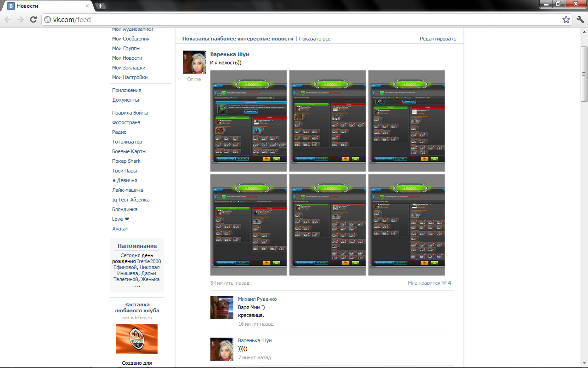Screen dimensions: 588x368
Task: Click Irenie2000 Ефимовой birthday link
Action: pos(137,264)
